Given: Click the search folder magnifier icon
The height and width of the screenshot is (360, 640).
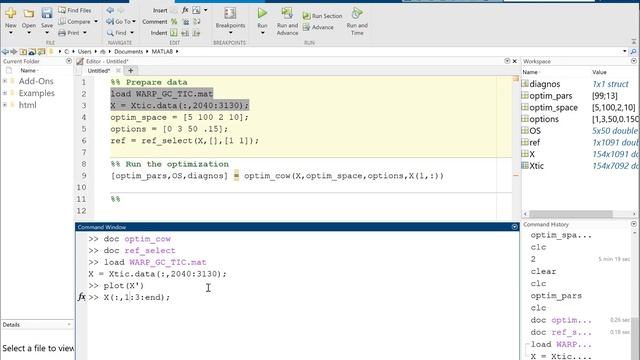Looking at the screenshot, I should [x=633, y=51].
